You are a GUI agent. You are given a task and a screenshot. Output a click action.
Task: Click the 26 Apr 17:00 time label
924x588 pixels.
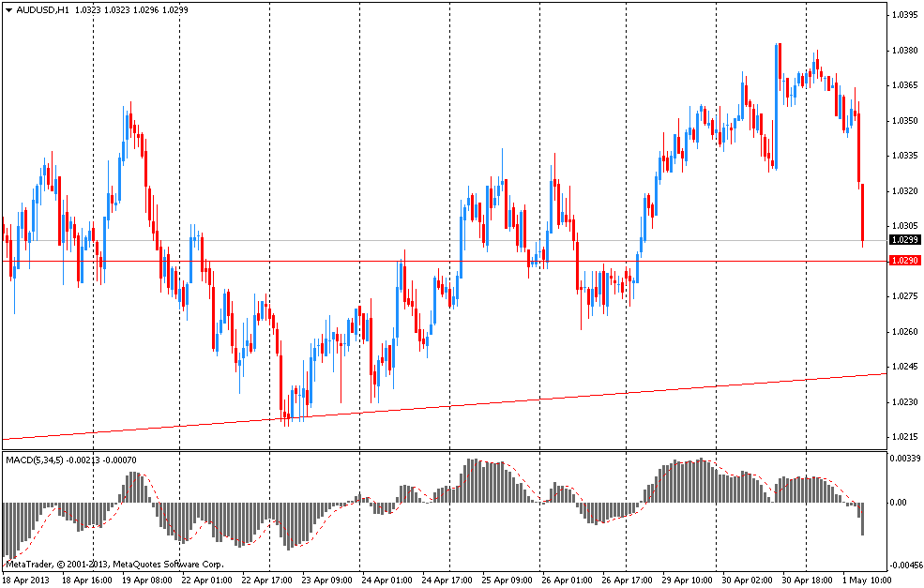pyautogui.click(x=628, y=580)
